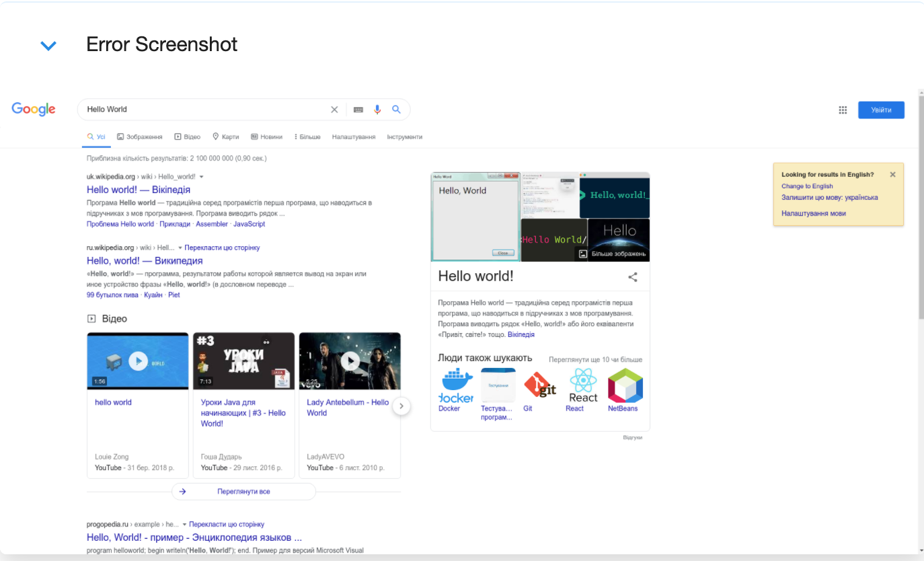
Task: Click inside the Hello World search field
Action: [205, 110]
